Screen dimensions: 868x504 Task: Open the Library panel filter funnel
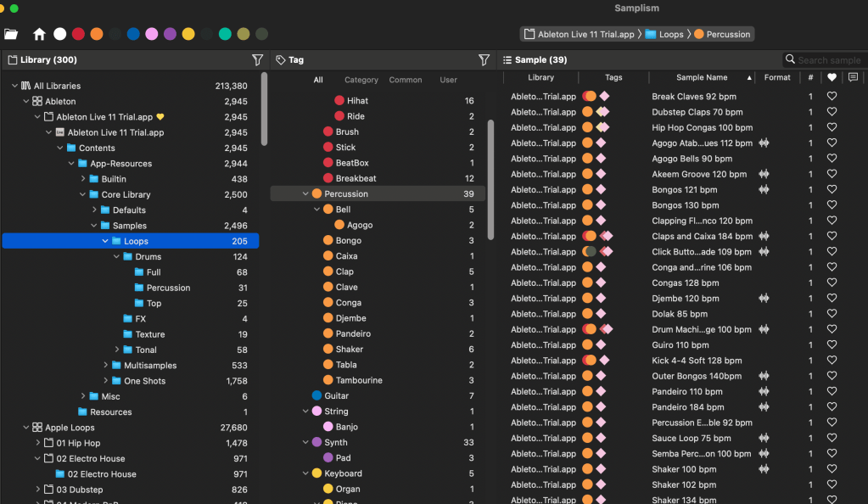click(x=257, y=60)
